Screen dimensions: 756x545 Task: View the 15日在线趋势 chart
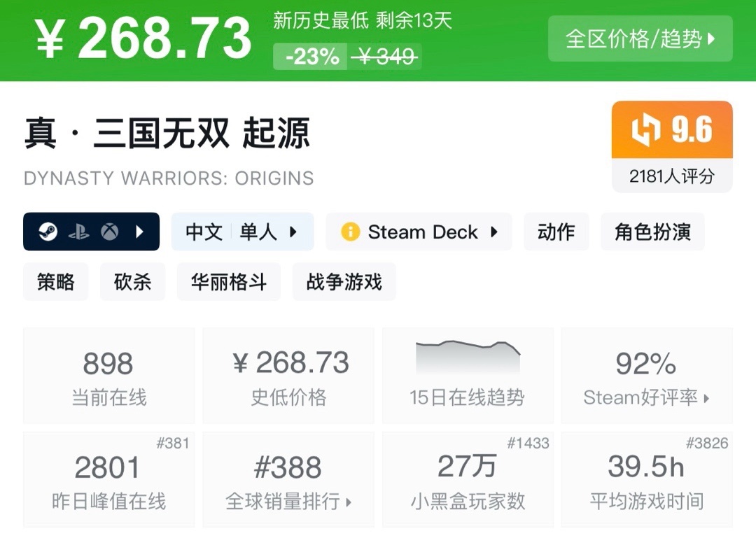467,375
